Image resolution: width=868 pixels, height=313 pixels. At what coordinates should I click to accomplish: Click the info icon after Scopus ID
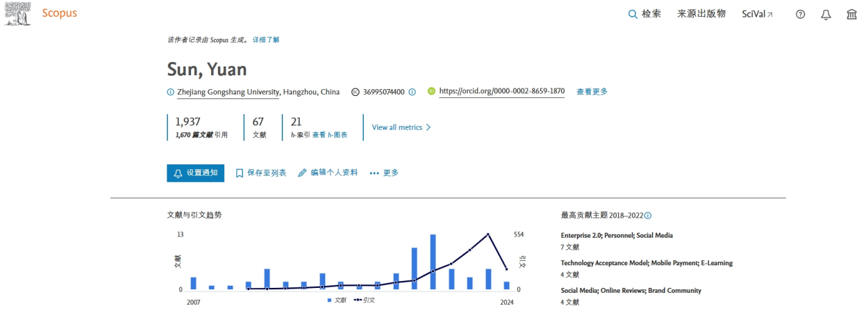pyautogui.click(x=412, y=92)
